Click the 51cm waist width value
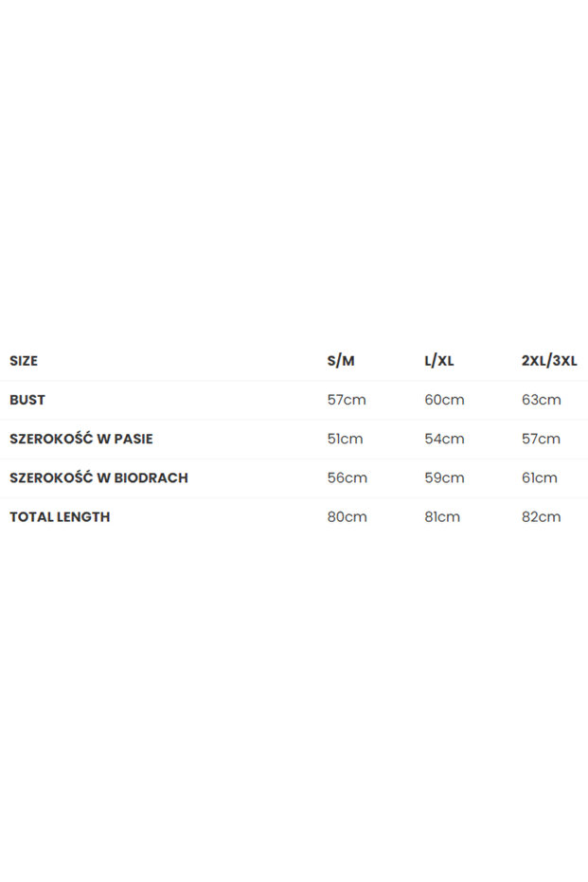The height and width of the screenshot is (882, 588). (x=346, y=439)
